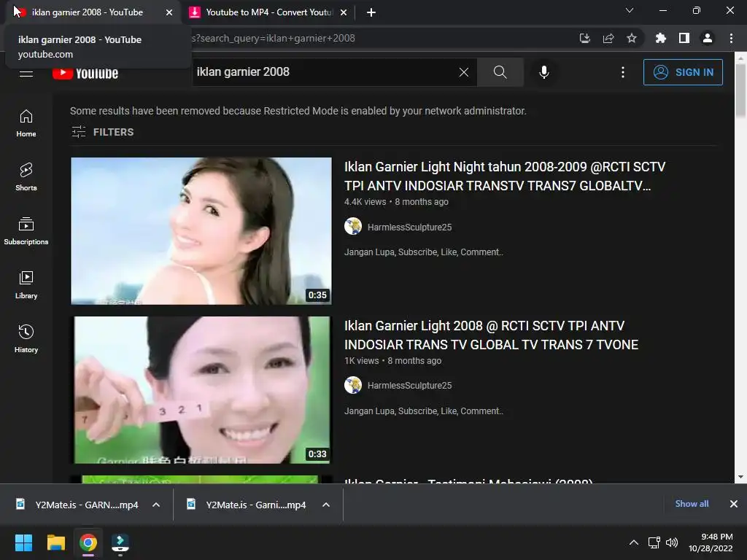Open Chrome profile avatar icon
Screen dimensions: 747x560
pos(708,38)
